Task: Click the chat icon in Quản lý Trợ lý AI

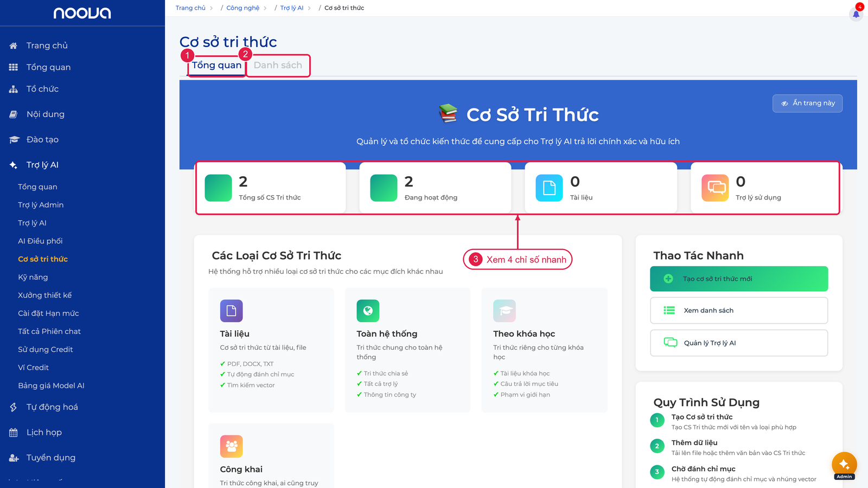Action: pyautogui.click(x=671, y=343)
